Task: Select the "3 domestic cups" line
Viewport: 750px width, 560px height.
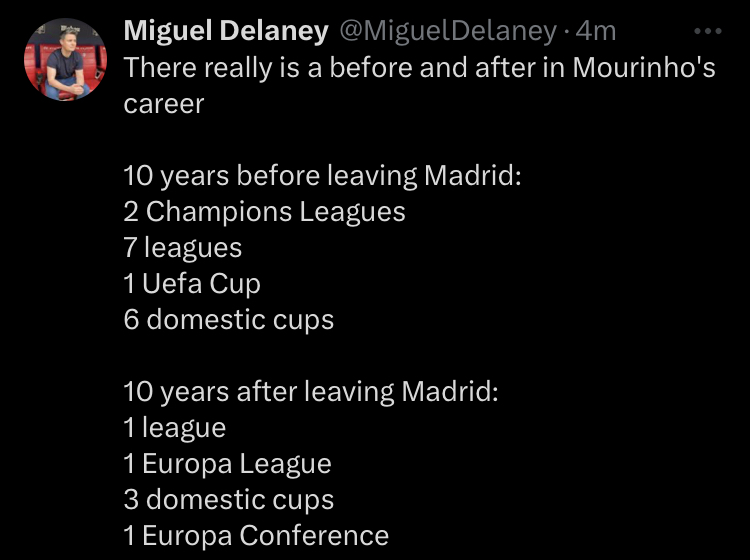Action: (x=229, y=500)
